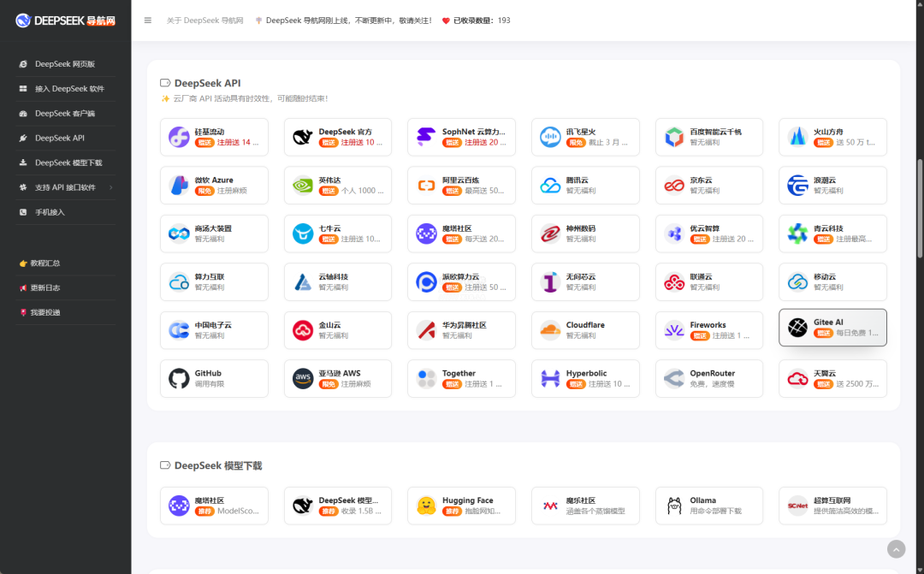Click the DeepSeek 导航网 logo

click(x=65, y=21)
